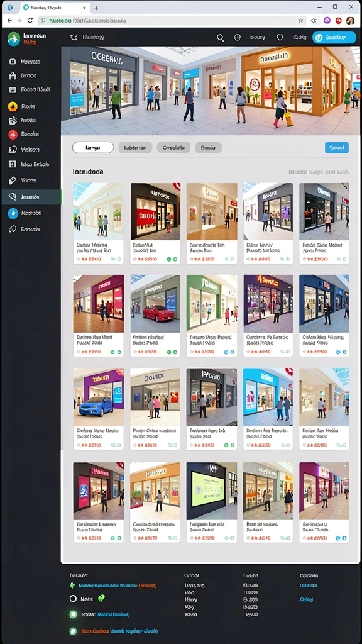
Task: Open the blue car store thumbnail
Action: [99, 397]
